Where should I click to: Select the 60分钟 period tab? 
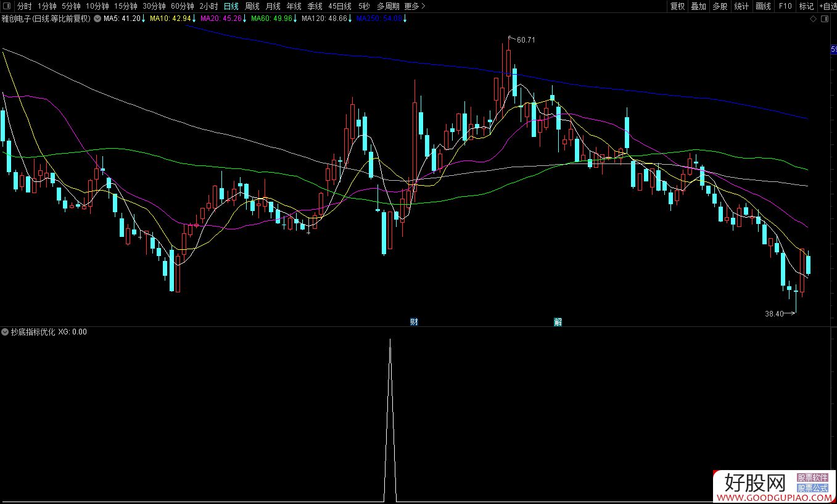tap(183, 6)
